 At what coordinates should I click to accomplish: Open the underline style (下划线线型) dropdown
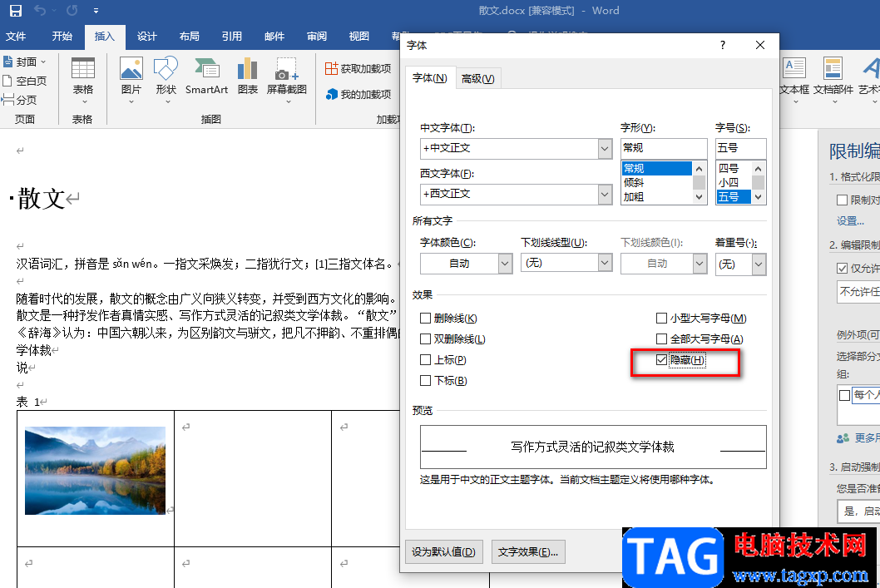(605, 263)
